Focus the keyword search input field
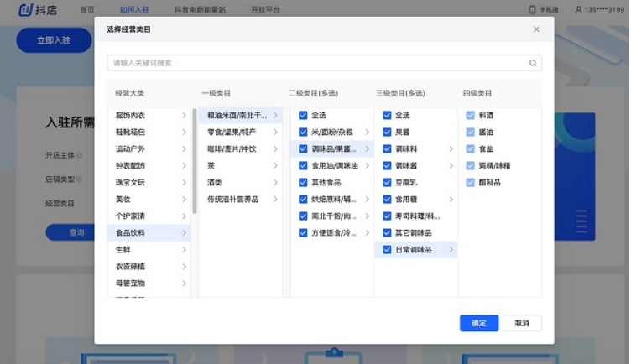The height and width of the screenshot is (364, 631). tap(324, 63)
